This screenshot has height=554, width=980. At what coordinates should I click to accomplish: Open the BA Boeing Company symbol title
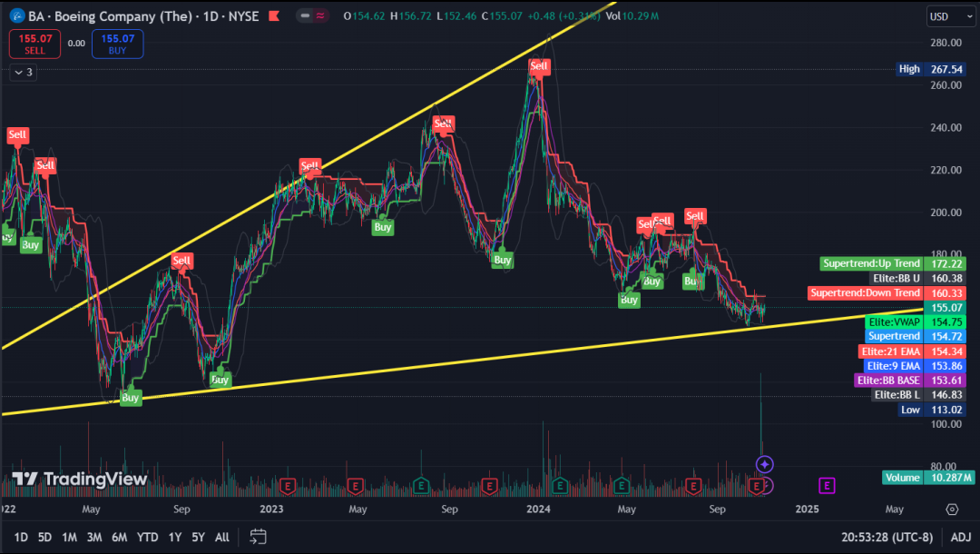143,16
